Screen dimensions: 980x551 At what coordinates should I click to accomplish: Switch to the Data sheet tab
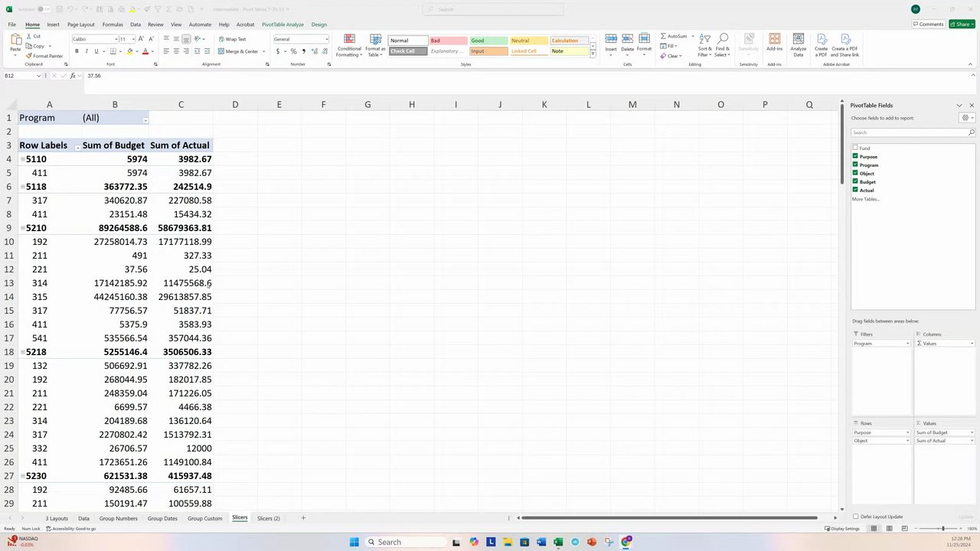coord(83,518)
